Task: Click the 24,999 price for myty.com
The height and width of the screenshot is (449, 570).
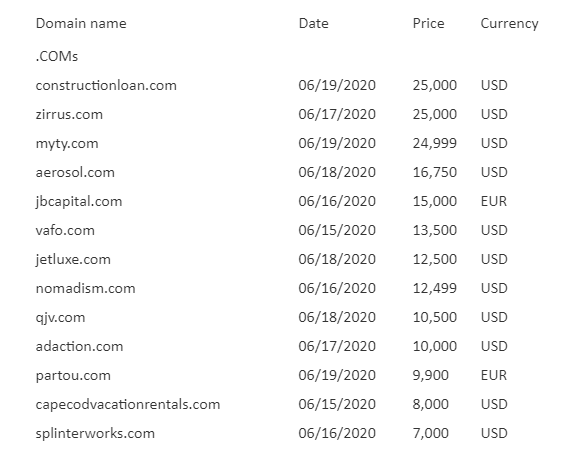Action: coord(434,143)
